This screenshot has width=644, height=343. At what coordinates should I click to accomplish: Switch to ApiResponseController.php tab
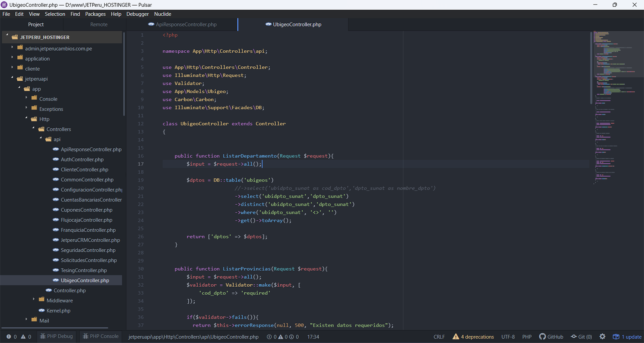coord(182,25)
